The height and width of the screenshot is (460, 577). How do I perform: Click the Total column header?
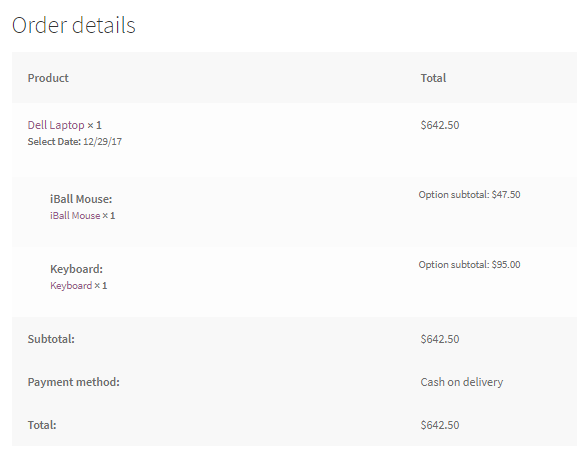(433, 78)
